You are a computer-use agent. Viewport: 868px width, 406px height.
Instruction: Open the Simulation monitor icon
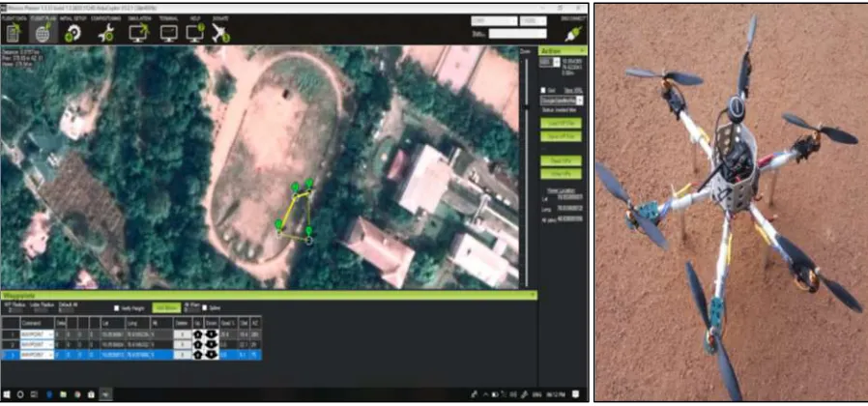pos(138,34)
